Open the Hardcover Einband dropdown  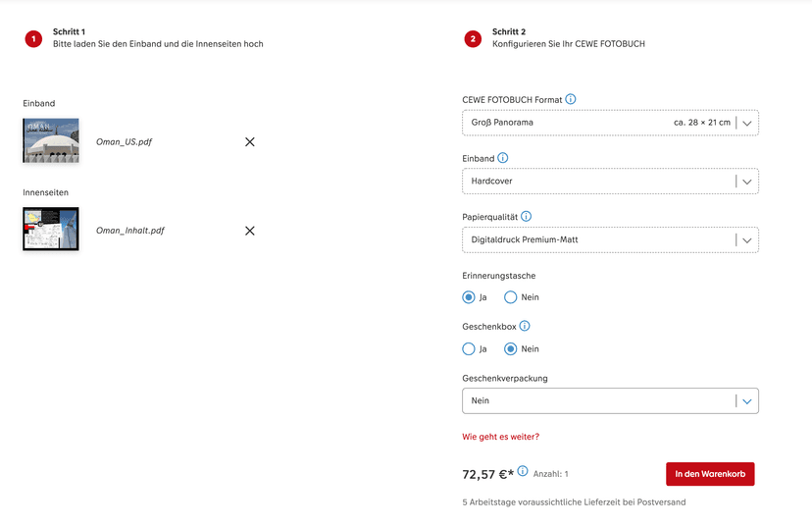(746, 182)
